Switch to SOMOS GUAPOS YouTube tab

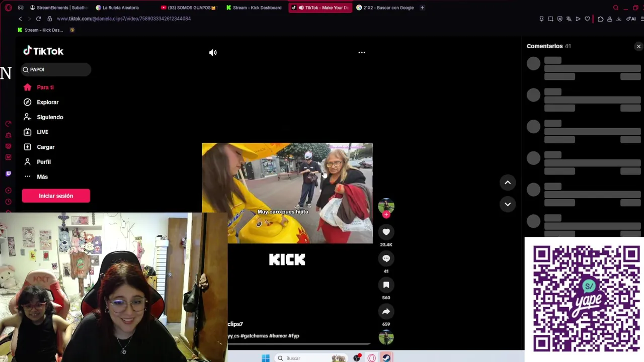pyautogui.click(x=189, y=8)
